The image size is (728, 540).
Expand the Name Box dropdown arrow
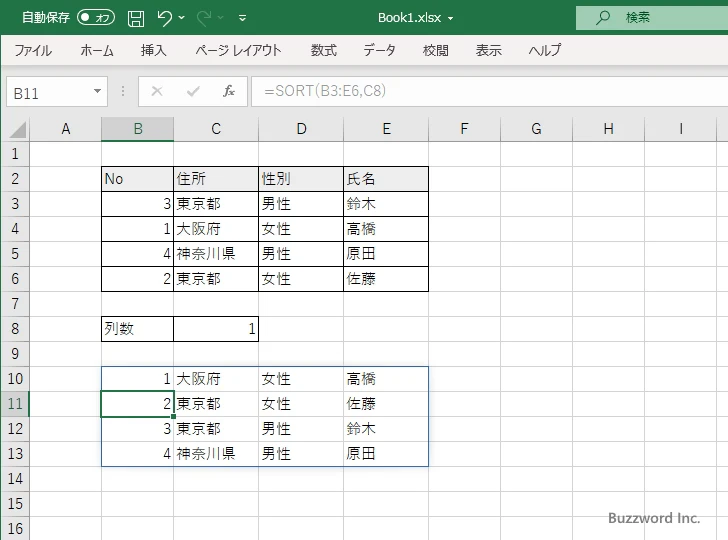click(x=98, y=91)
